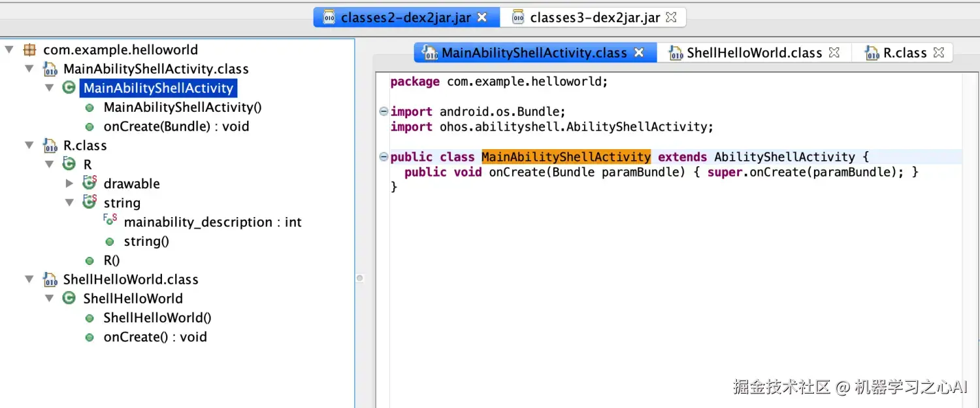The width and height of the screenshot is (980, 408).
Task: Collapse the MainAbilityShellActivity.class tree node
Action: click(x=29, y=69)
